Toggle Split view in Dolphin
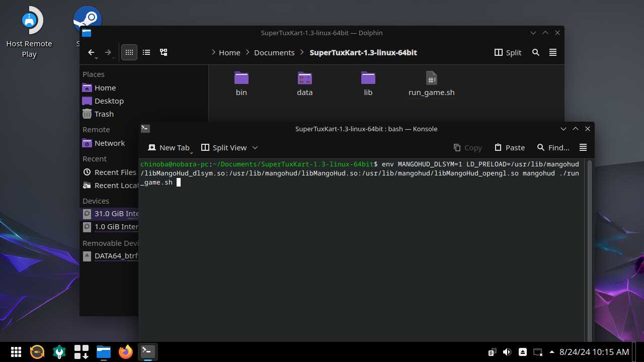Screen dimensions: 644x362 click(508, 52)
